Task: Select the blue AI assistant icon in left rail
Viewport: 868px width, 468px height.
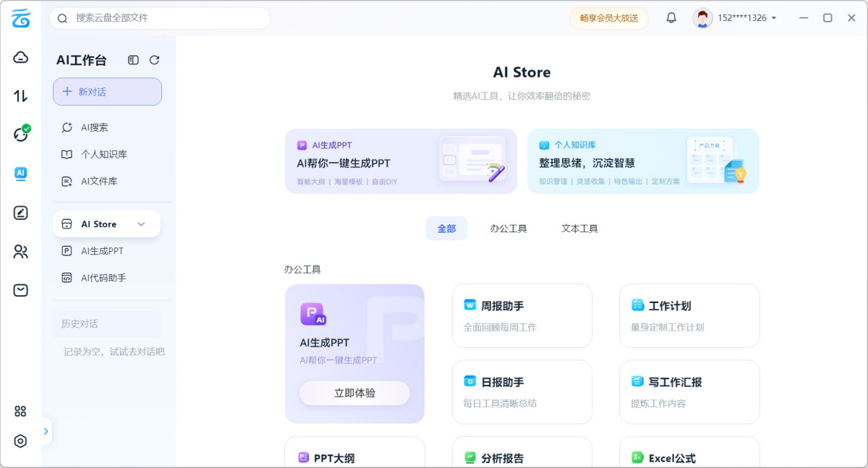Action: coord(20,174)
